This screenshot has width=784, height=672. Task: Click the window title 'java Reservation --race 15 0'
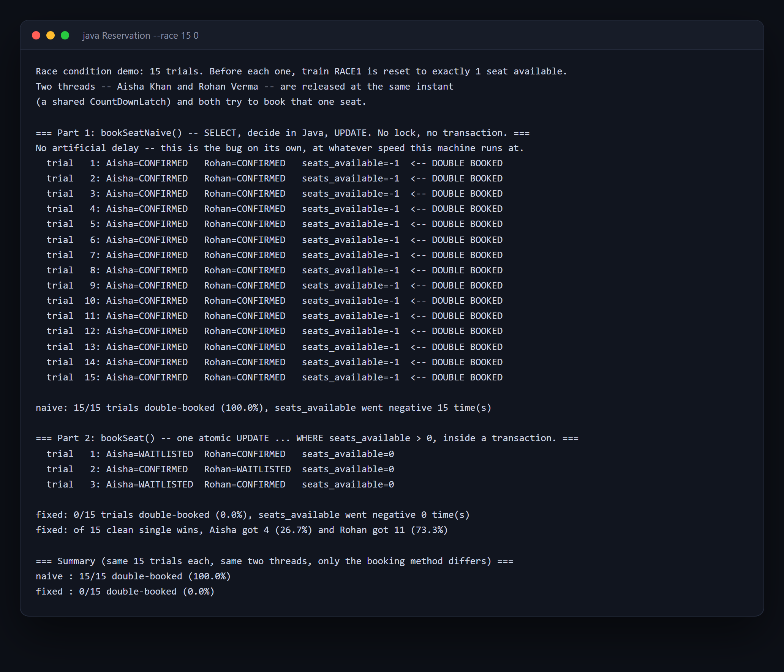141,35
